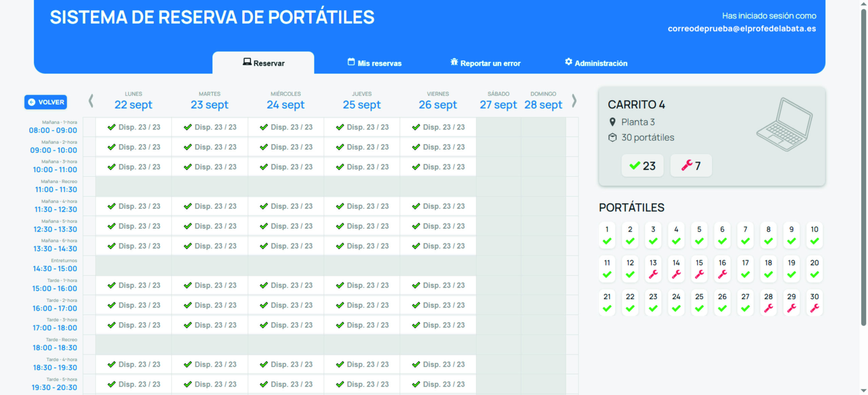This screenshot has height=395, width=868.
Task: Click laptop 13 wrench maintenance icon
Action: pyautogui.click(x=653, y=274)
